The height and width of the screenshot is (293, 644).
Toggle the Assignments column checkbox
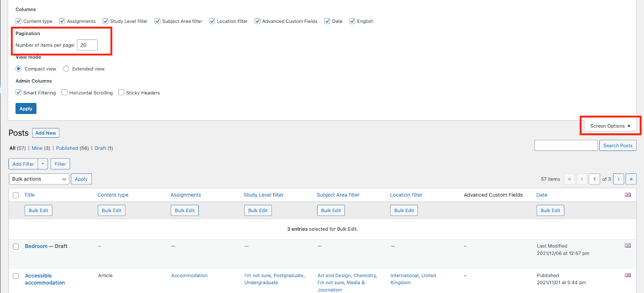click(x=62, y=21)
